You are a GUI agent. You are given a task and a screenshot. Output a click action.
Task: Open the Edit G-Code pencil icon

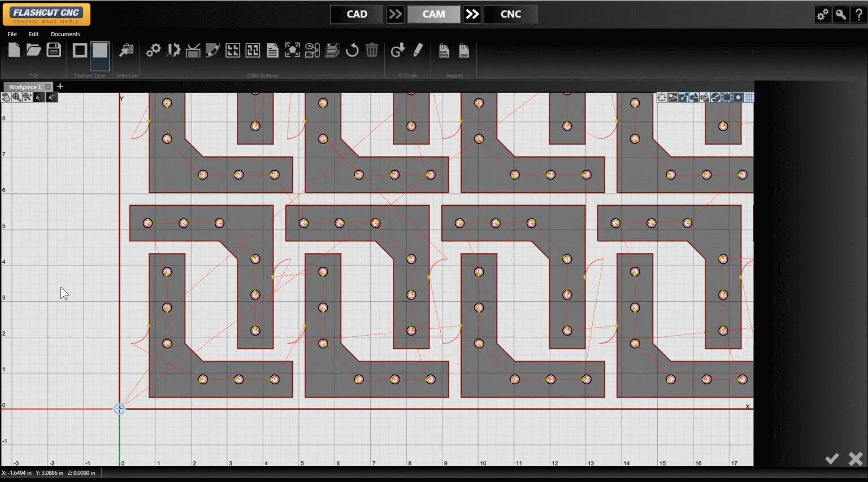pyautogui.click(x=418, y=50)
